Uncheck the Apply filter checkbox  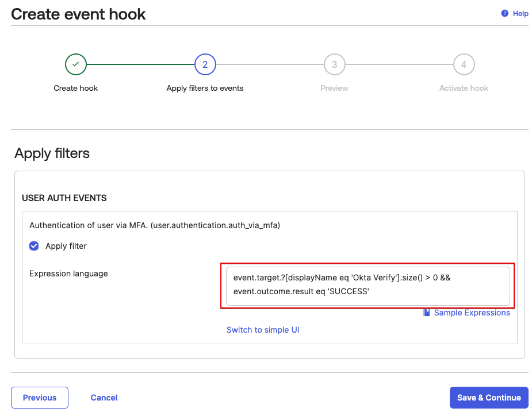35,246
